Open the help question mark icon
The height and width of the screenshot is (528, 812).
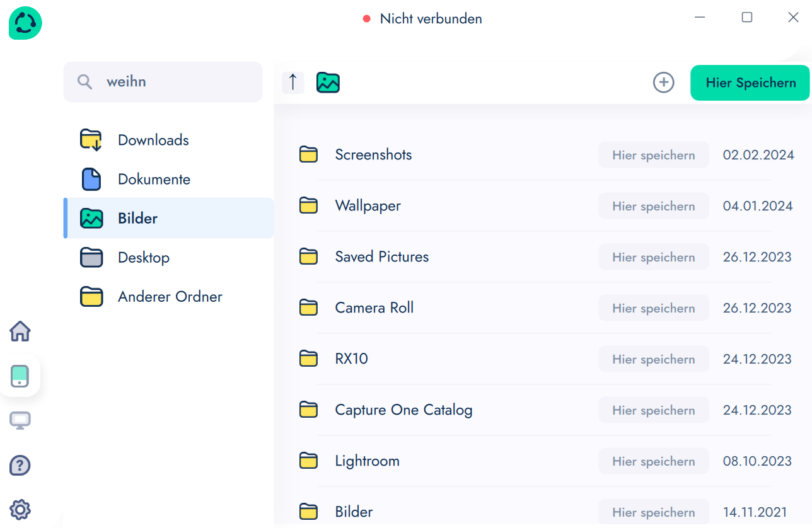coord(20,466)
